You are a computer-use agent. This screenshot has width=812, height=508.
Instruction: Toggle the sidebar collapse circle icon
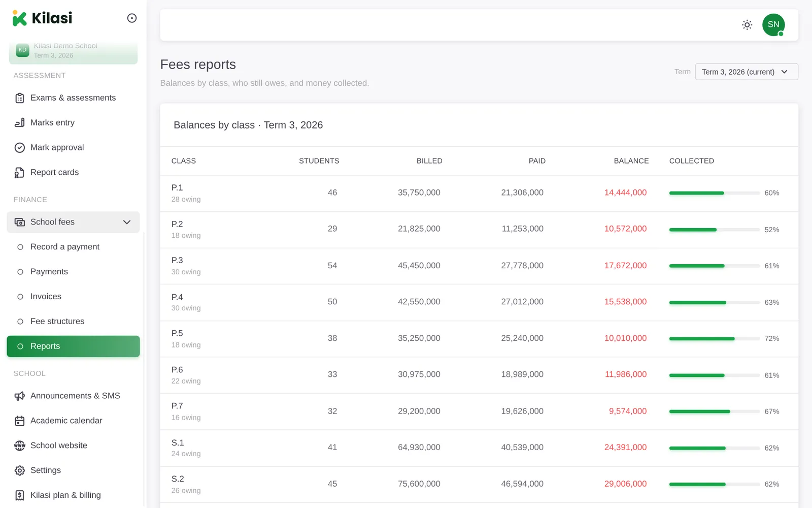click(132, 18)
